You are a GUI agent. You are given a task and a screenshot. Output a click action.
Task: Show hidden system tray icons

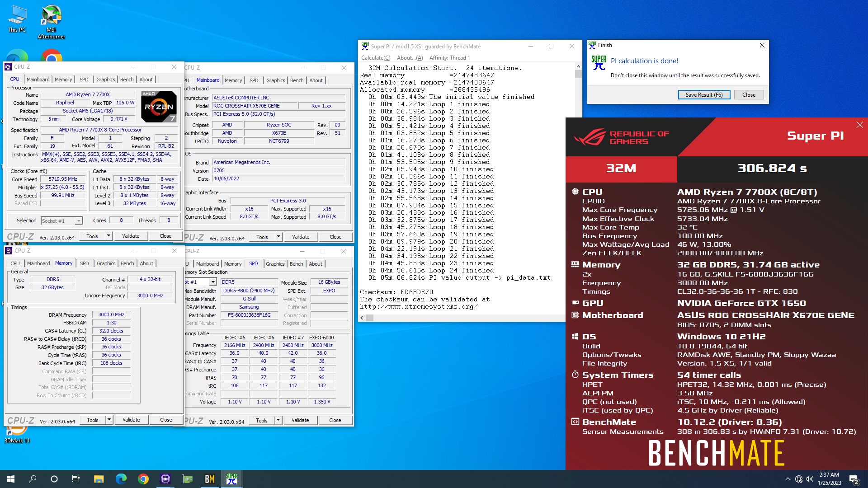pos(788,479)
